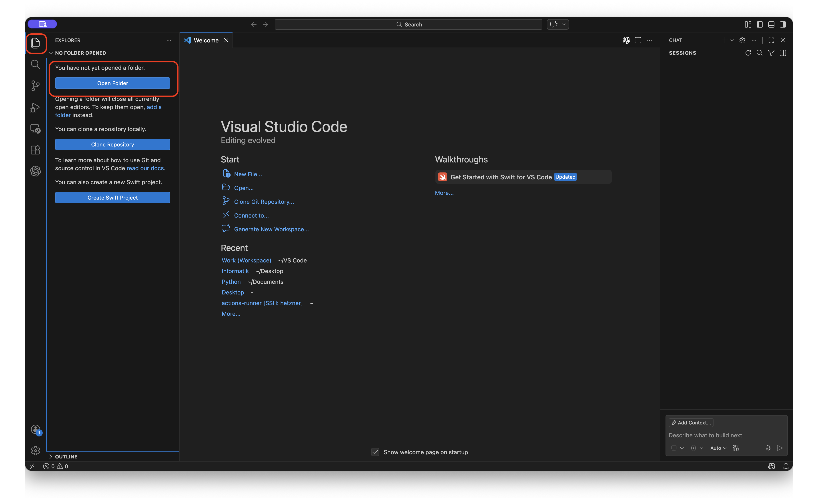Click the Customize Layout icon

(748, 24)
